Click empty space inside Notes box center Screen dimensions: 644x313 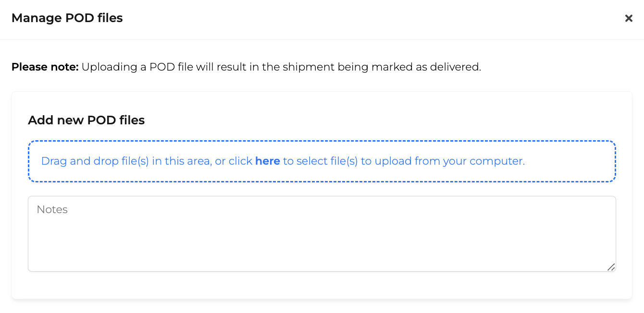[x=322, y=240]
